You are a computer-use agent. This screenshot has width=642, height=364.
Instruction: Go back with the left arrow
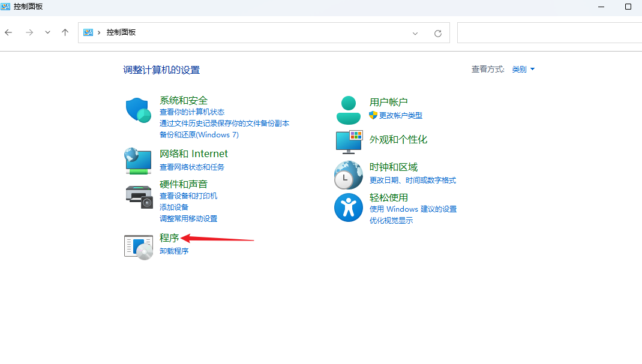coord(8,33)
